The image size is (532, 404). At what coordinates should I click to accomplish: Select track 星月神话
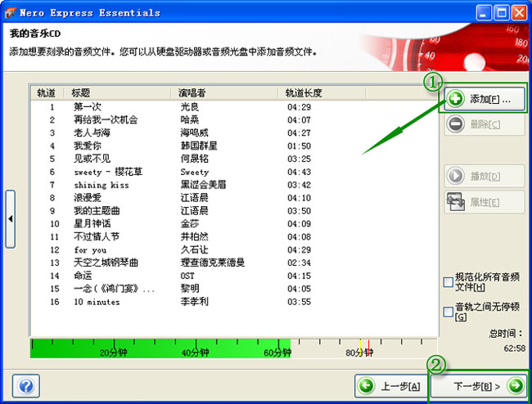(x=92, y=224)
